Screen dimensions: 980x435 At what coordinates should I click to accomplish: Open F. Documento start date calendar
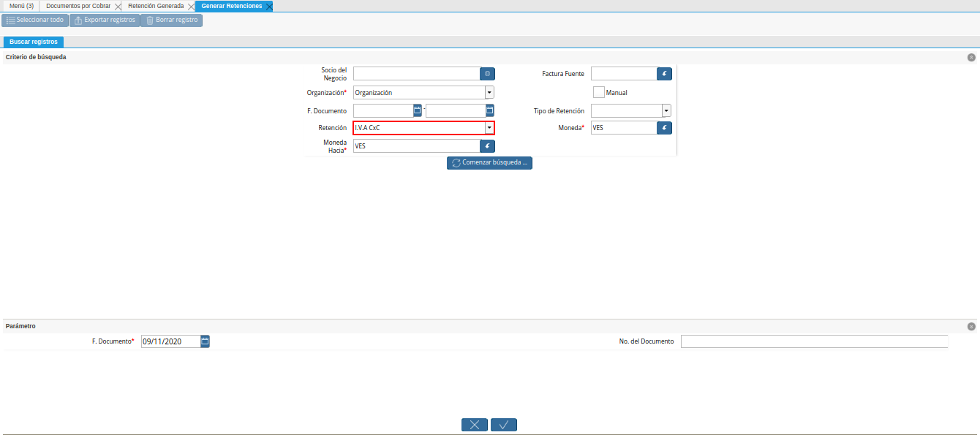[418, 110]
